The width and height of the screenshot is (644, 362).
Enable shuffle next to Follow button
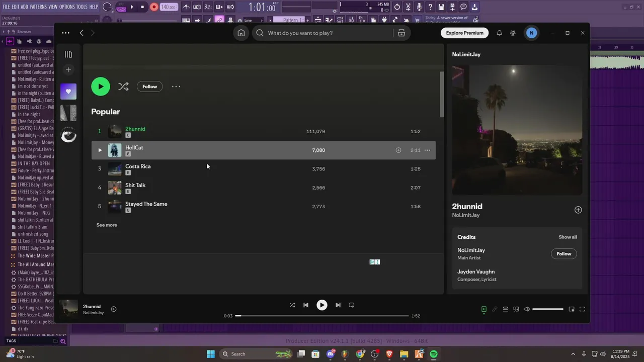pos(123,86)
